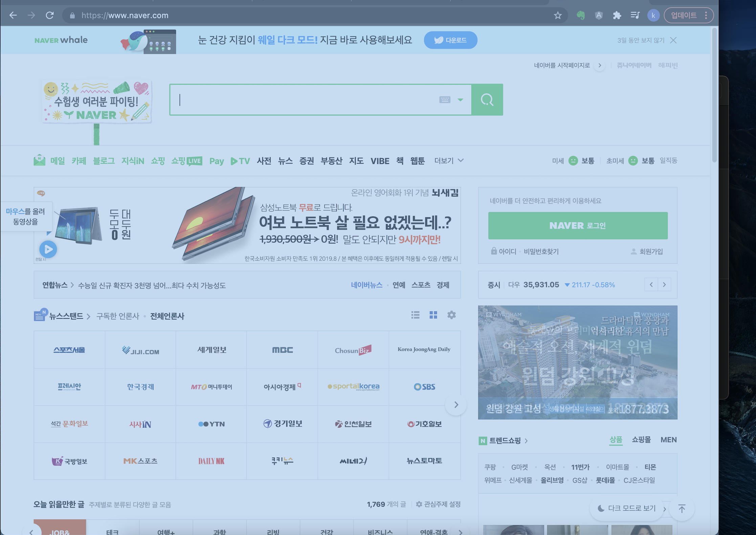The height and width of the screenshot is (535, 756).
Task: Reload the page with refresh icon
Action: (x=50, y=15)
